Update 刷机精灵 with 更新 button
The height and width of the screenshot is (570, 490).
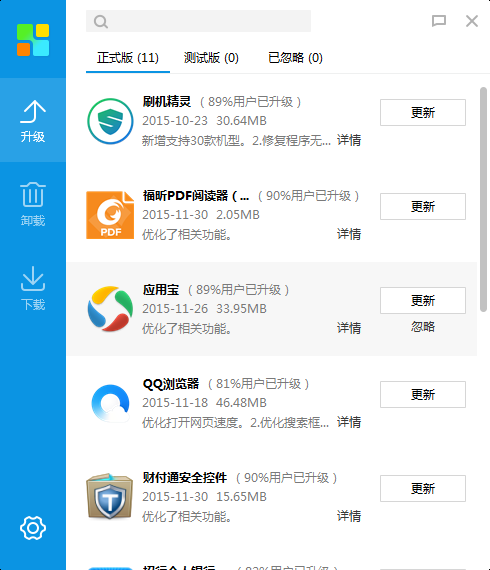click(423, 113)
